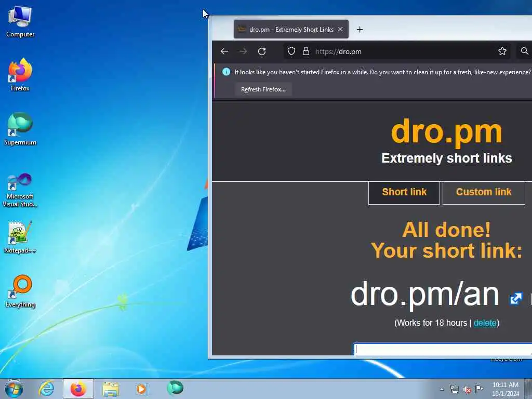The image size is (532, 399).
Task: Select the dro.pm - Extremely Short Links tab
Action: click(x=291, y=30)
